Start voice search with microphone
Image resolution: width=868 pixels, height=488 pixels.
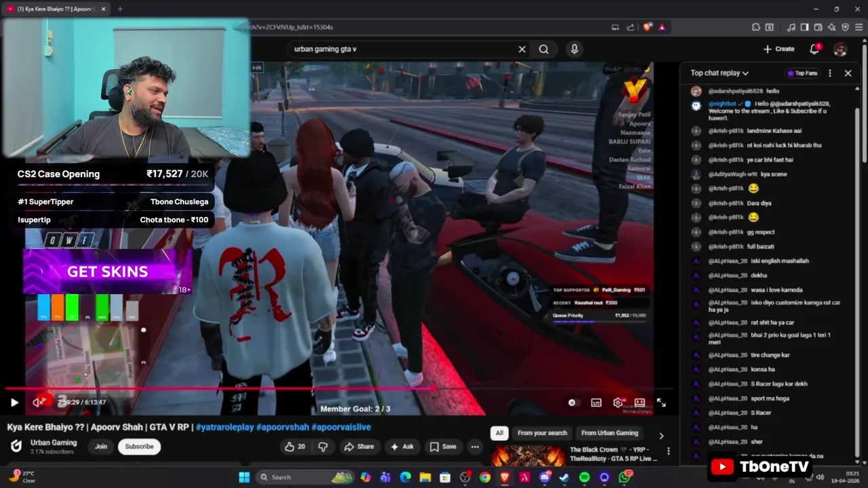click(x=574, y=49)
